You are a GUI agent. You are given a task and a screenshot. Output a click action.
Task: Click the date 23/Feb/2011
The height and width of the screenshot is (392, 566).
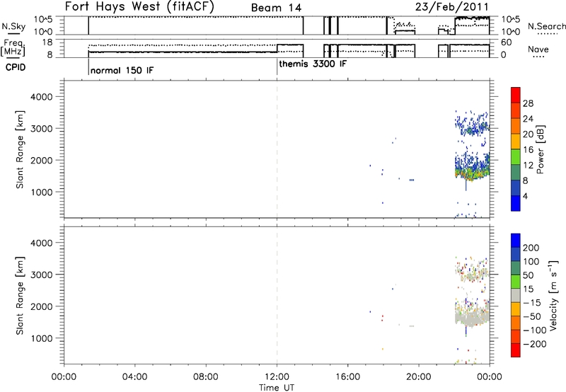point(452,7)
